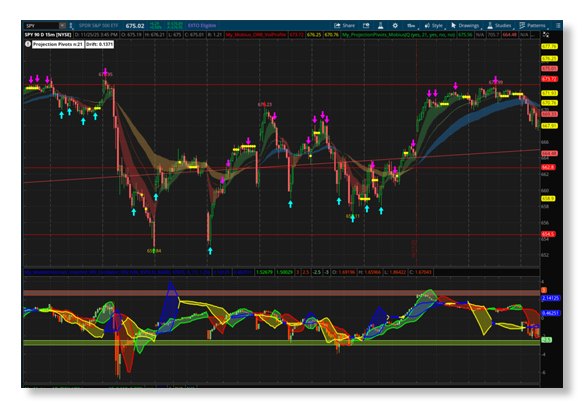585x408 pixels.
Task: Open the Drawings menu
Action: pos(465,25)
